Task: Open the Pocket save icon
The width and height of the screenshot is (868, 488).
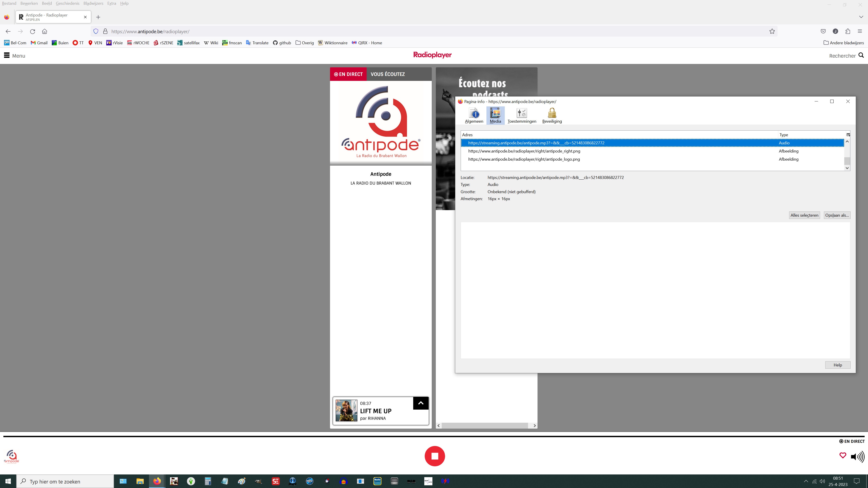Action: [823, 31]
